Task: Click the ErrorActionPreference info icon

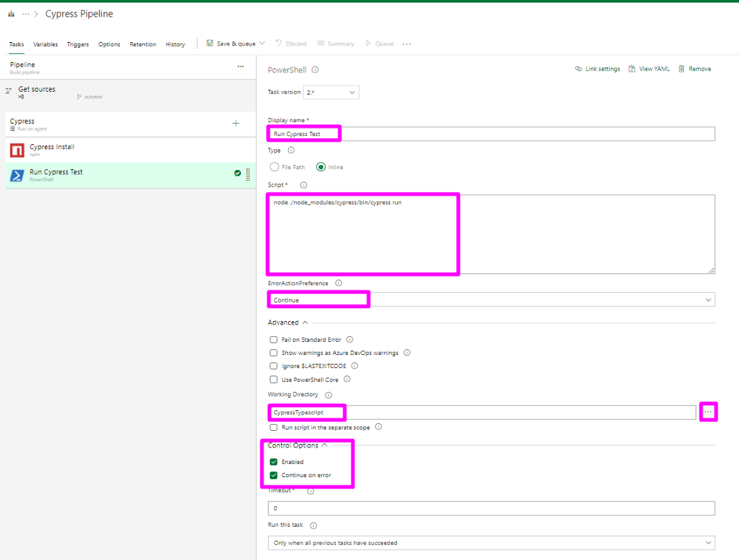Action: click(x=338, y=283)
